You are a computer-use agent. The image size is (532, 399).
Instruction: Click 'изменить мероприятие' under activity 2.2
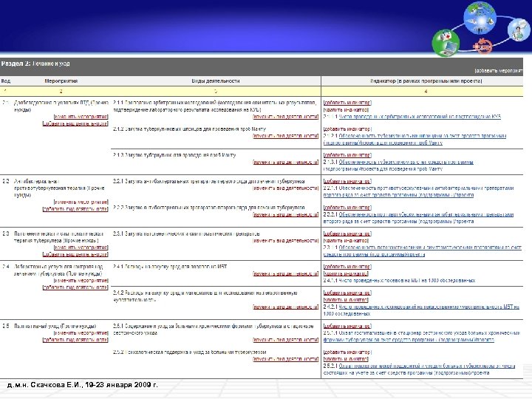81,202
